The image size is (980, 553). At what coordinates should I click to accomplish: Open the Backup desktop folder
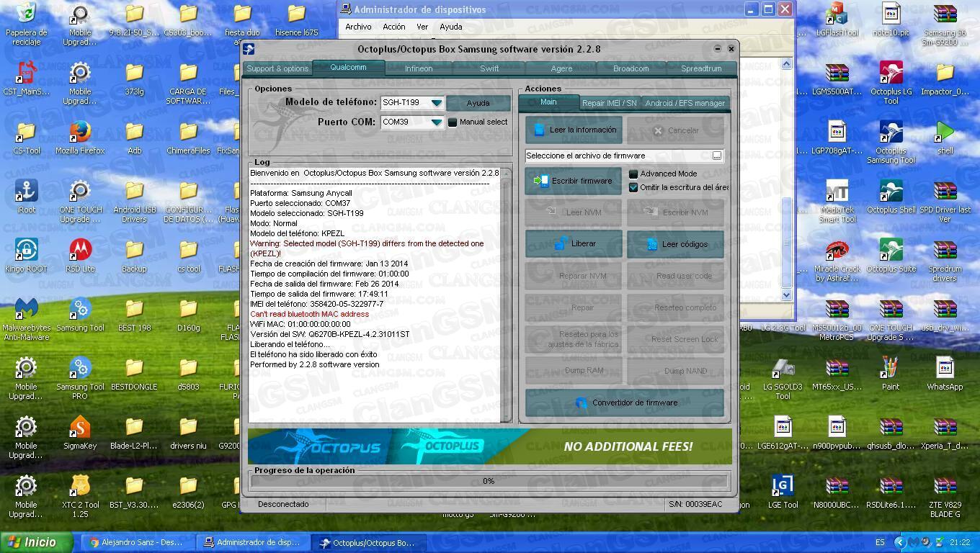point(134,256)
